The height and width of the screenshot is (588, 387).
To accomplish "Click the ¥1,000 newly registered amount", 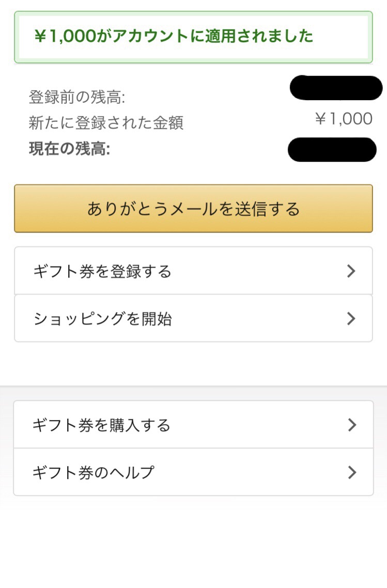I will (x=344, y=119).
